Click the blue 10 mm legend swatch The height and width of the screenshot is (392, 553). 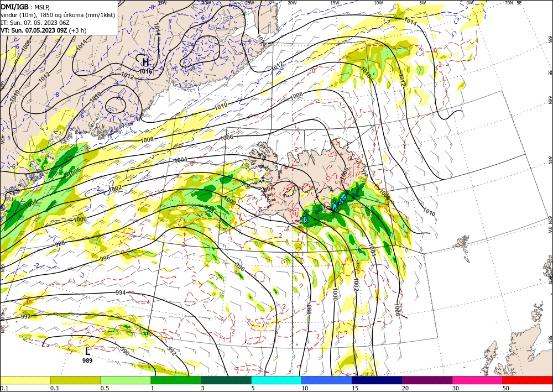click(327, 380)
